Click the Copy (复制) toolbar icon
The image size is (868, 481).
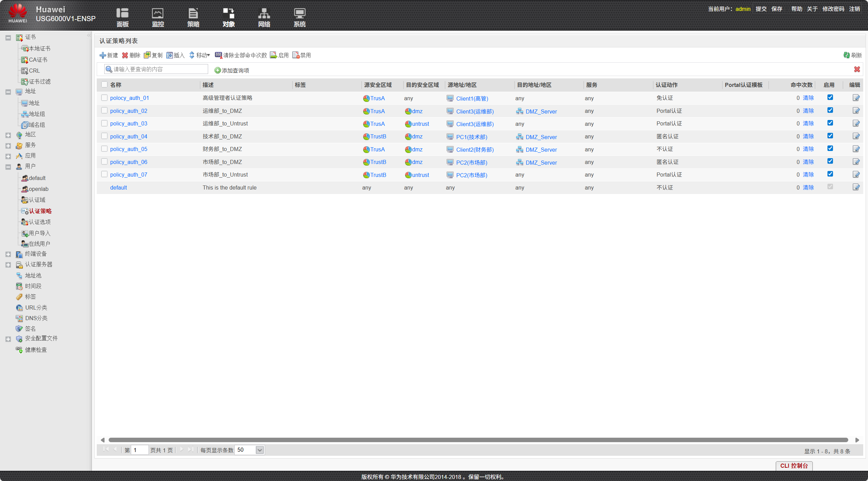[147, 55]
